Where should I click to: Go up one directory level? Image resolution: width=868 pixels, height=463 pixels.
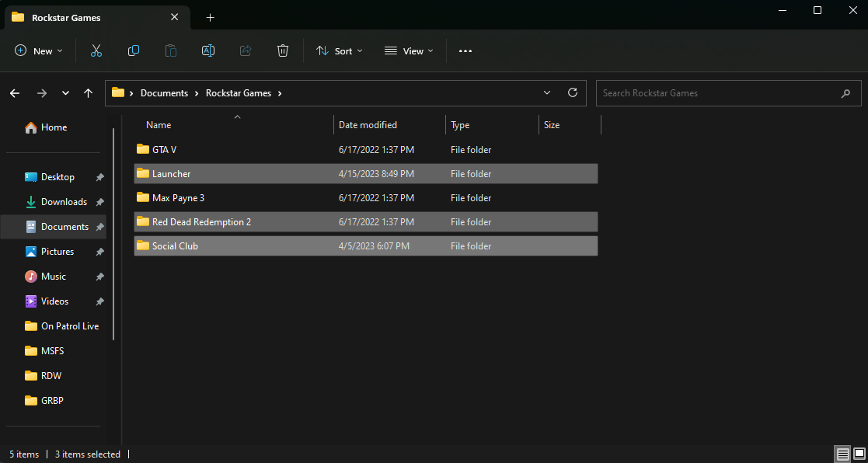coord(89,93)
